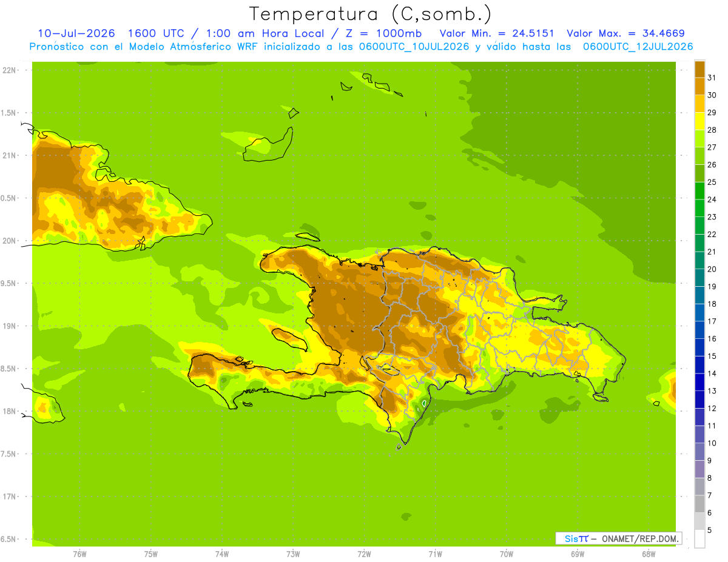Click the legend value 5

(x=710, y=530)
